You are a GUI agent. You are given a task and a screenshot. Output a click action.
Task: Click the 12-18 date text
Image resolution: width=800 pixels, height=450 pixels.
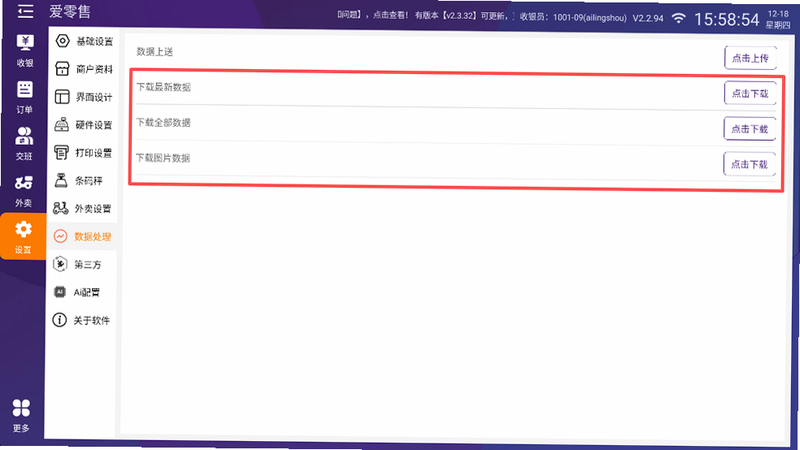778,14
